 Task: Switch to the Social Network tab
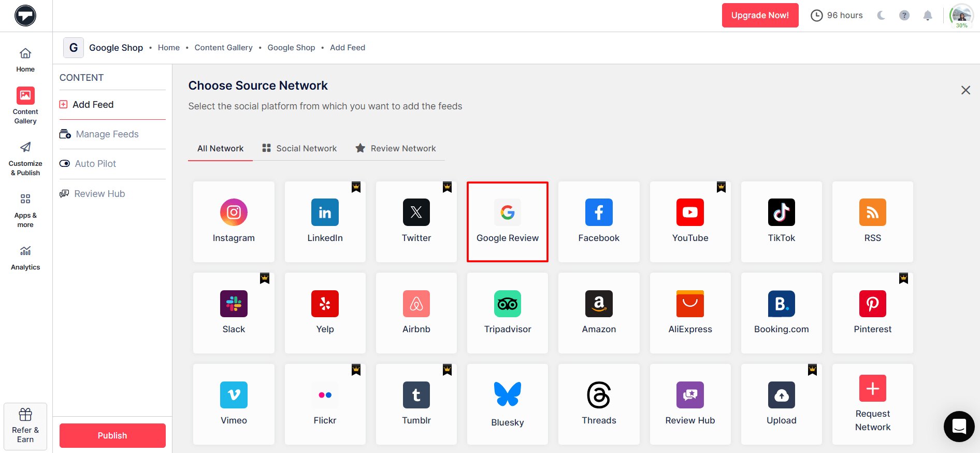[299, 148]
